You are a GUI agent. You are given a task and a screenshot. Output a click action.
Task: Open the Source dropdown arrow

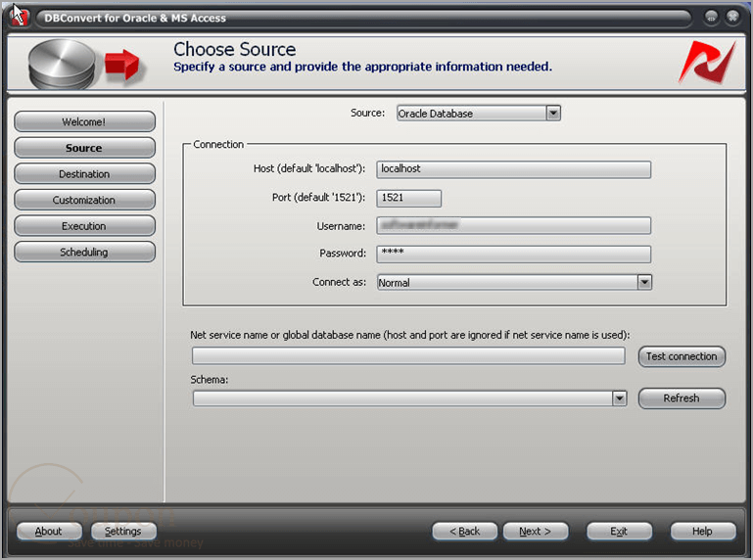click(x=553, y=114)
